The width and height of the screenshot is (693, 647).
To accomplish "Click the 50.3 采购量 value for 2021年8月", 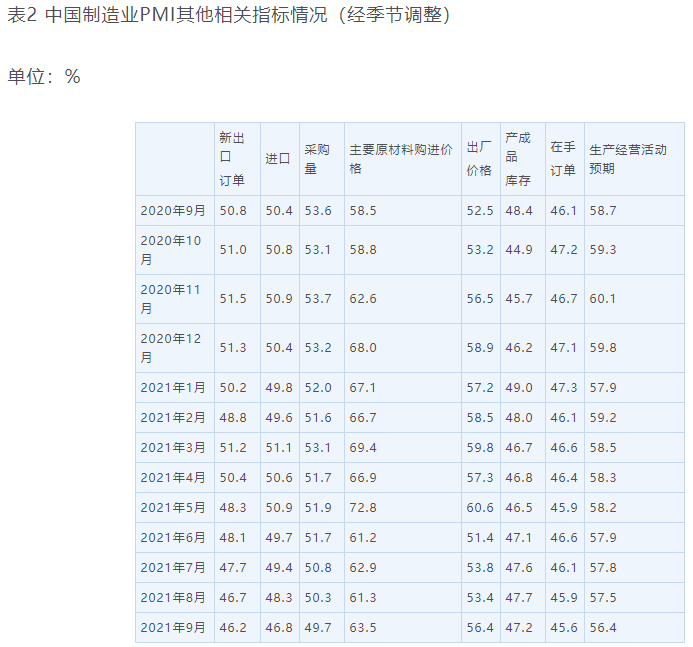I will pos(318,598).
